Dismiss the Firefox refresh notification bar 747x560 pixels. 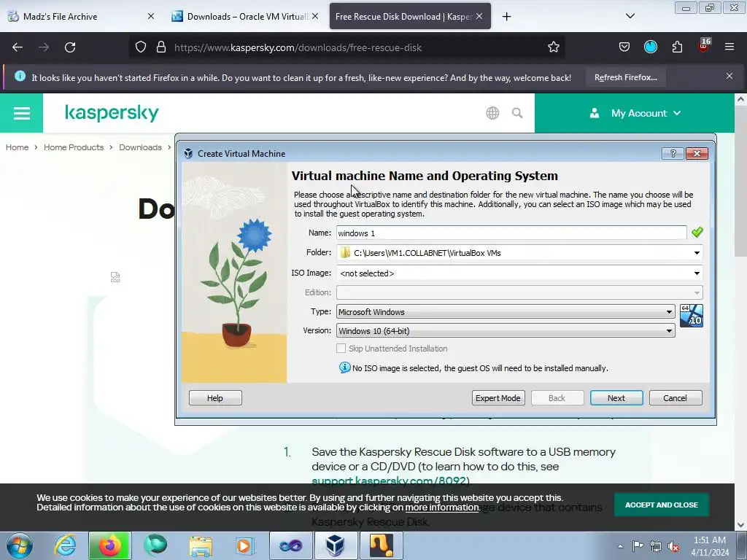pyautogui.click(x=729, y=76)
